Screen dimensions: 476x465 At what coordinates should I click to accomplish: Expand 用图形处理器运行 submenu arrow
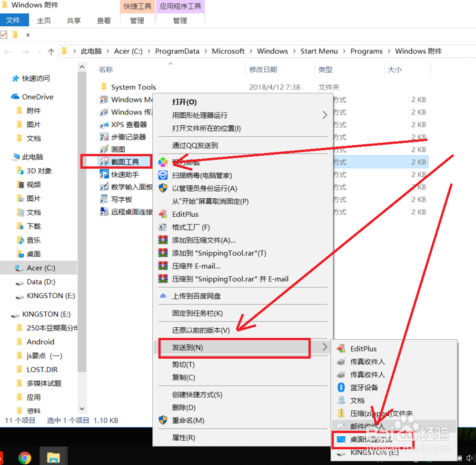325,115
